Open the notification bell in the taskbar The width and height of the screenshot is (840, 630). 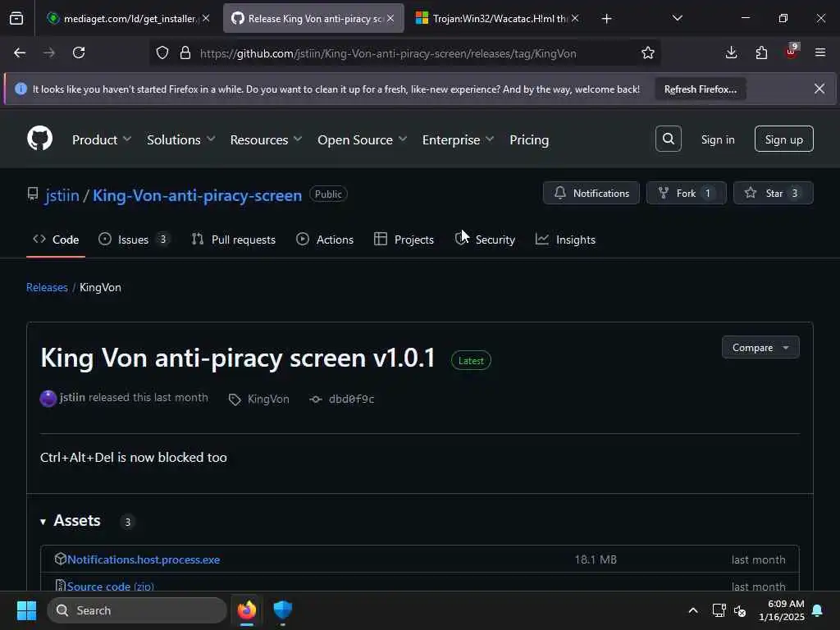[x=818, y=610]
